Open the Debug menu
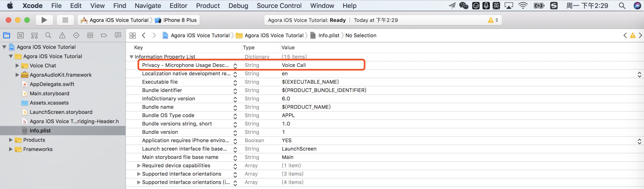 (x=238, y=5)
